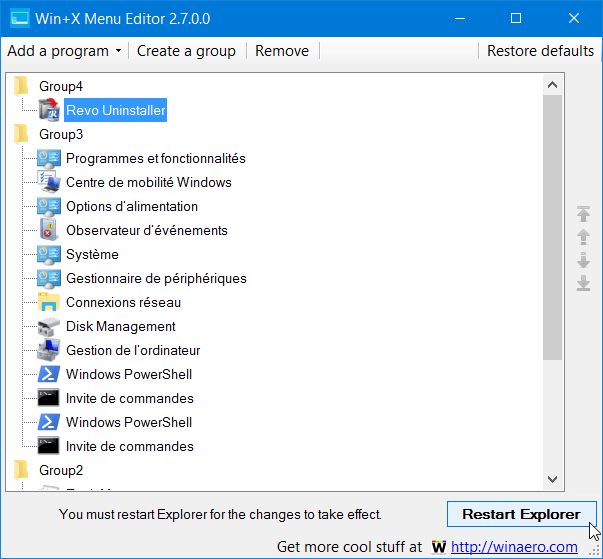Open the winaero.com link
Image resolution: width=603 pixels, height=559 pixels.
514,547
